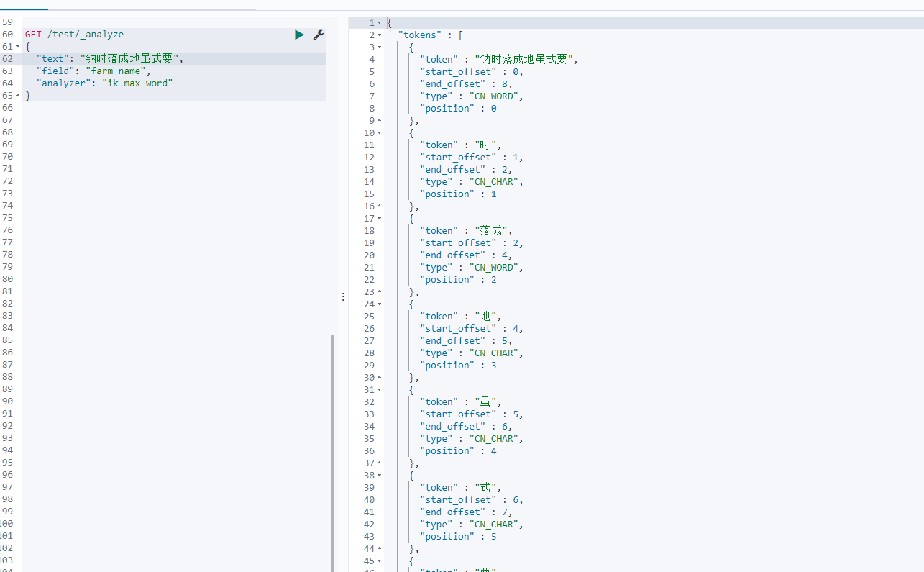Click line number 75 in request gutter

coord(7,218)
